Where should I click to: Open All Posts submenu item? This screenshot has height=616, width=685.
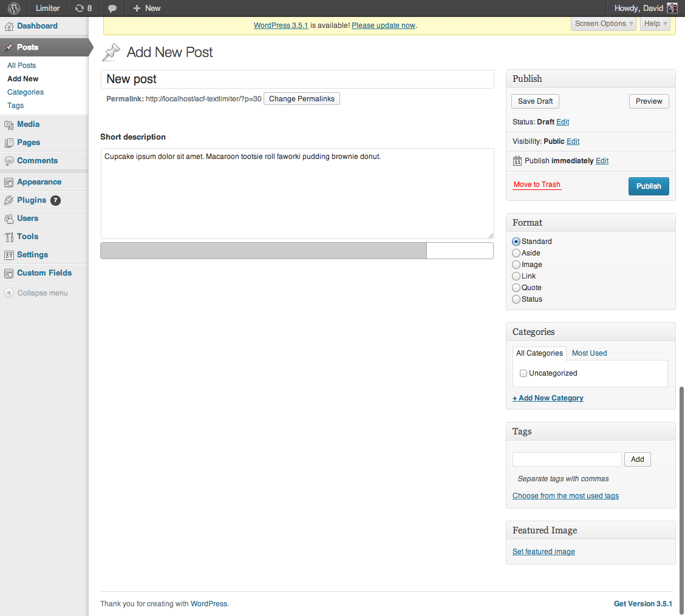pyautogui.click(x=21, y=66)
